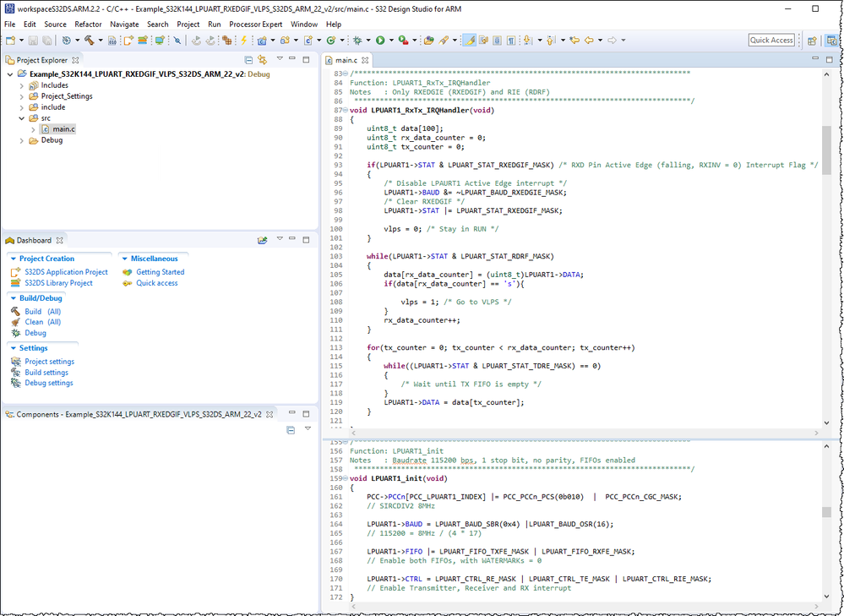The height and width of the screenshot is (616, 844).
Task: Click the Quick Access search field
Action: tap(771, 40)
